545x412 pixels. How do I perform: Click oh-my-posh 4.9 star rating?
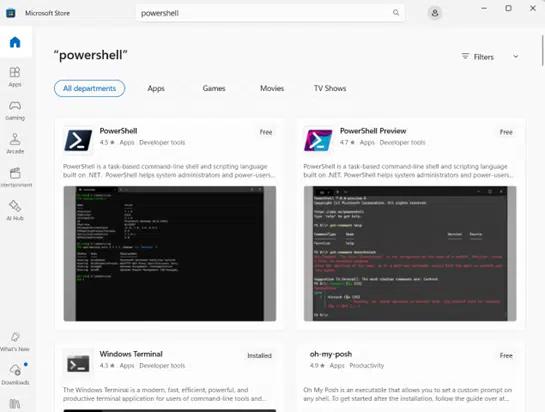click(317, 365)
